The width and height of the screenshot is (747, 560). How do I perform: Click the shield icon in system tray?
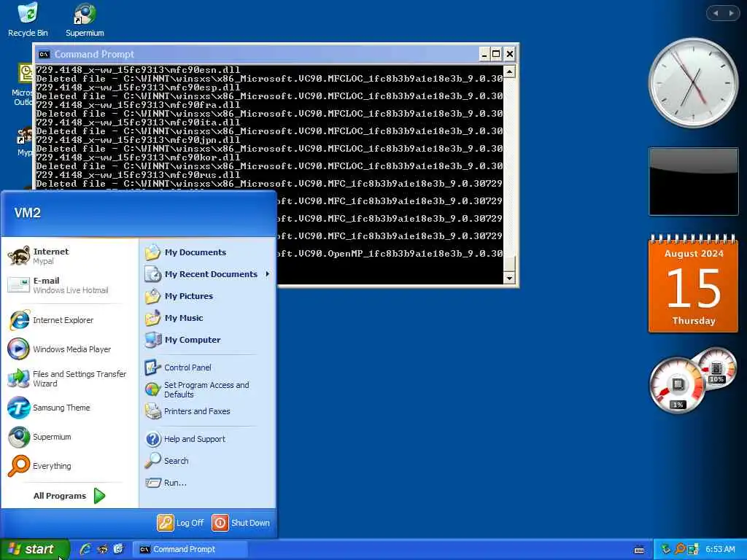tap(665, 549)
